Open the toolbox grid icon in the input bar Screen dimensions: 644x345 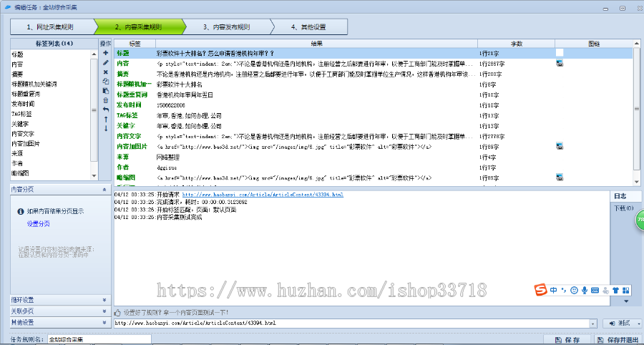626,291
